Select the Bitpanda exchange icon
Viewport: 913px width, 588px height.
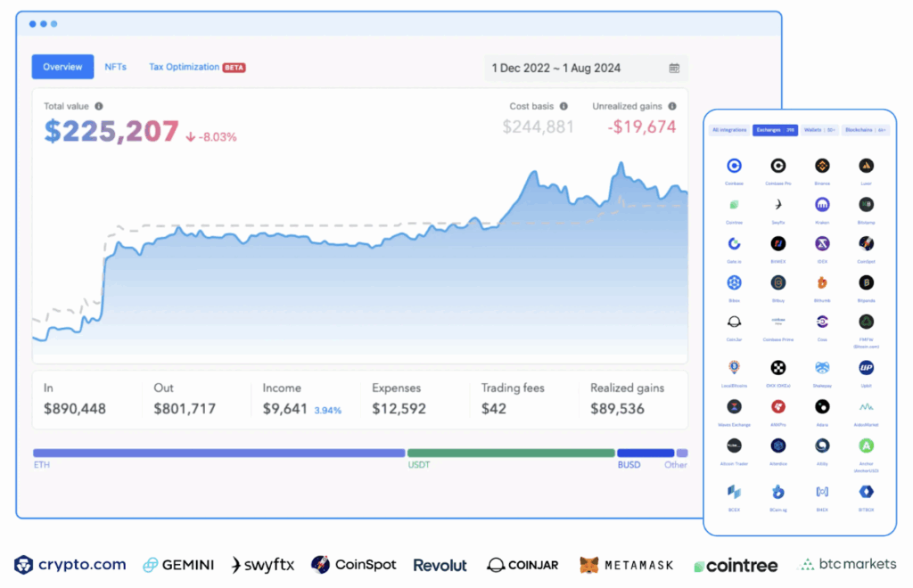click(x=866, y=282)
